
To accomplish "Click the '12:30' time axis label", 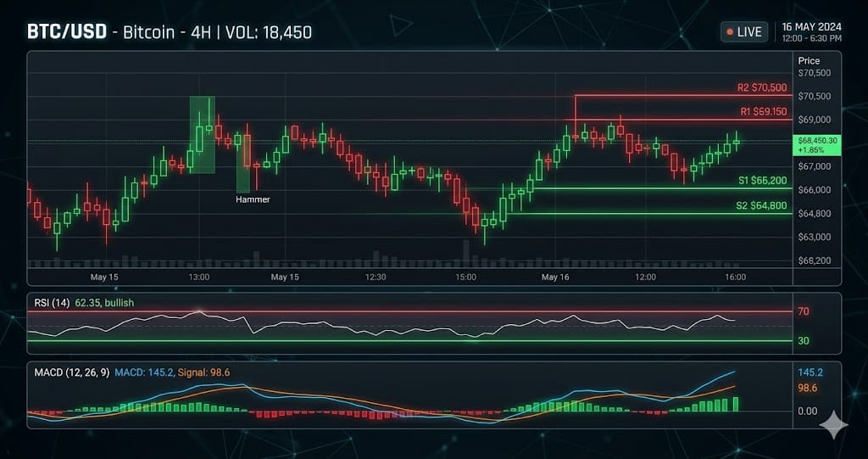I will (376, 277).
